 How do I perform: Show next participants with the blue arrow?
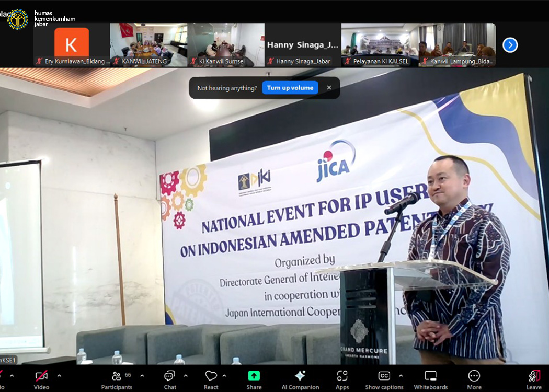(x=510, y=45)
